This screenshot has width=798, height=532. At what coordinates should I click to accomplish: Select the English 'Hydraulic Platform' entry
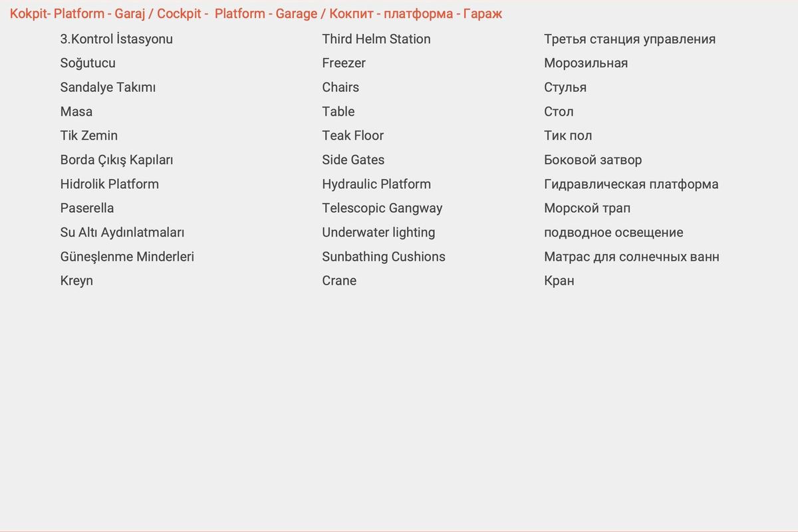[x=376, y=184]
